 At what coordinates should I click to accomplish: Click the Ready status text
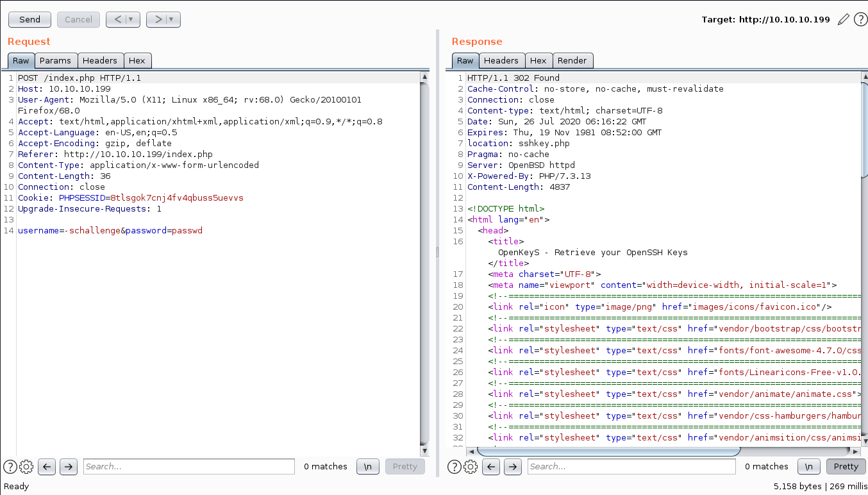tap(17, 486)
